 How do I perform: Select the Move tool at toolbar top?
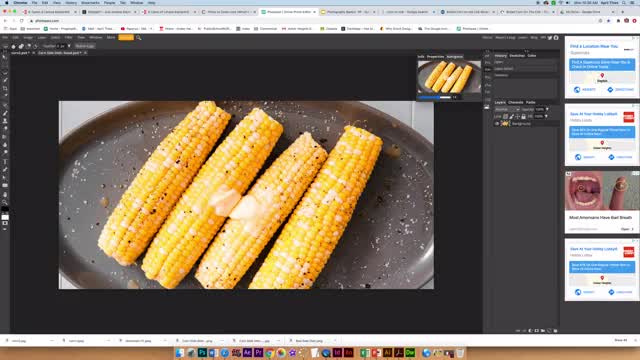pyautogui.click(x=5, y=56)
